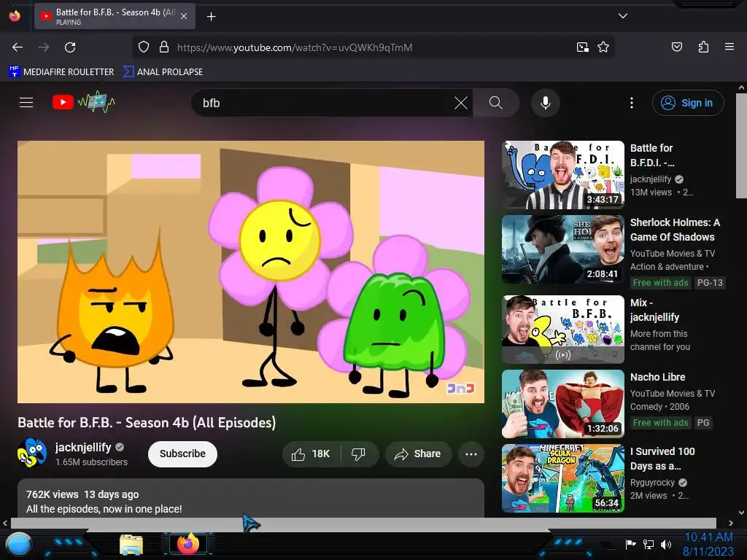The height and width of the screenshot is (560, 747).
Task: Like the video with 18K thumbs up
Action: 311,454
